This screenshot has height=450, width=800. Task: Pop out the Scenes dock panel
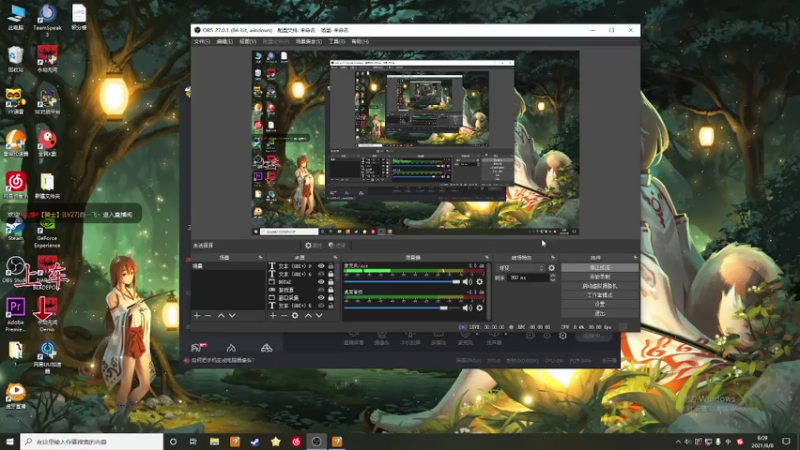(260, 258)
